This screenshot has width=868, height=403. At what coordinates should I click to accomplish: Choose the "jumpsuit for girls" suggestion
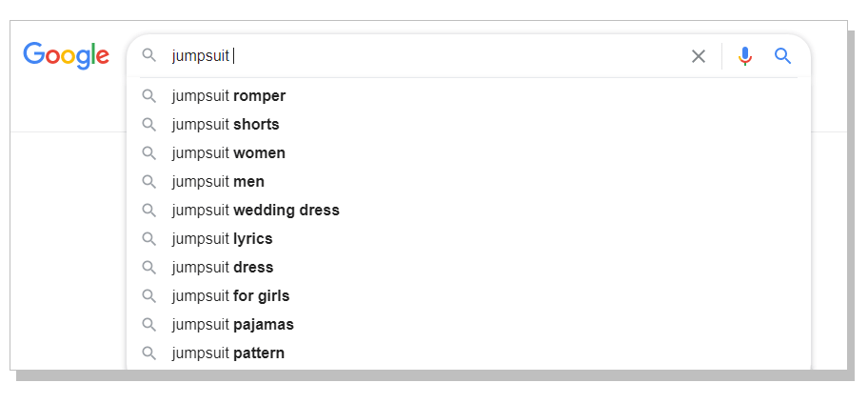click(x=230, y=296)
